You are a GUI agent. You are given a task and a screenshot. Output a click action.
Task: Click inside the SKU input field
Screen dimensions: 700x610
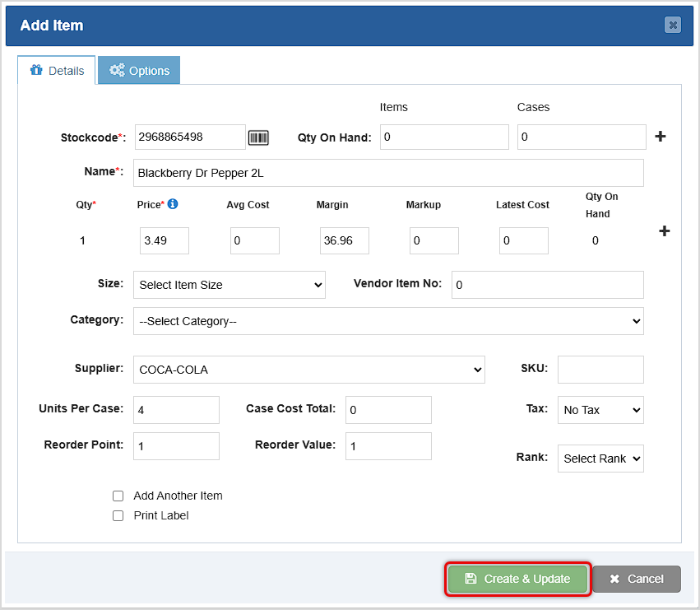click(x=600, y=370)
